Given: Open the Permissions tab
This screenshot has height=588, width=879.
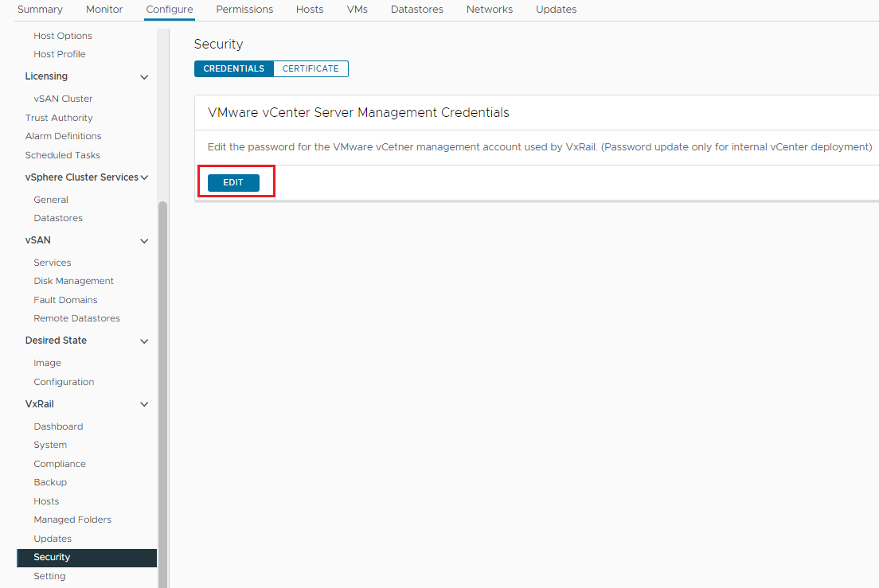Looking at the screenshot, I should pyautogui.click(x=244, y=10).
